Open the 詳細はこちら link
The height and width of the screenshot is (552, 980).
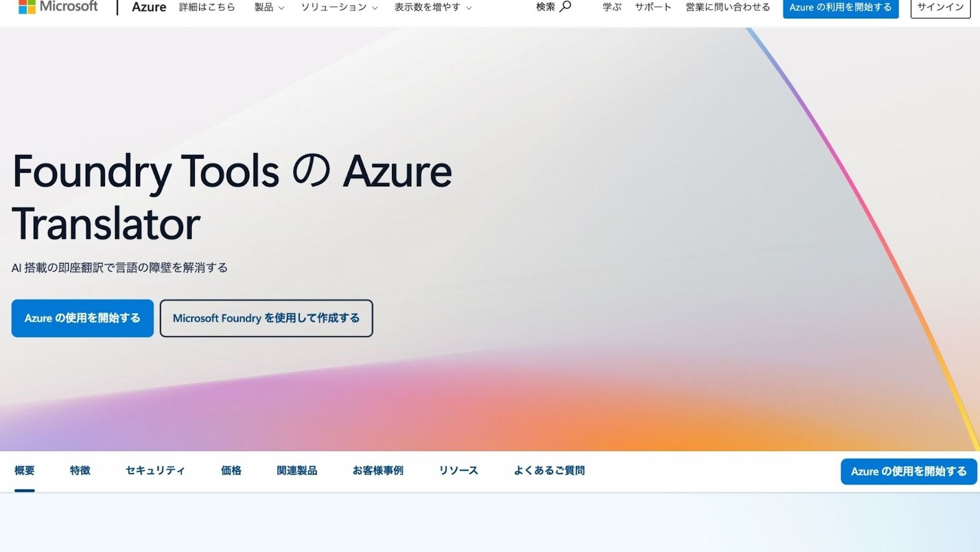click(207, 7)
